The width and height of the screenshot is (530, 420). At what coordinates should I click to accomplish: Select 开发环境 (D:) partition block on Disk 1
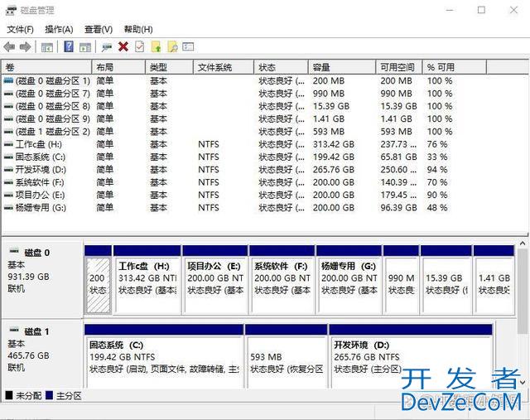[411, 356]
